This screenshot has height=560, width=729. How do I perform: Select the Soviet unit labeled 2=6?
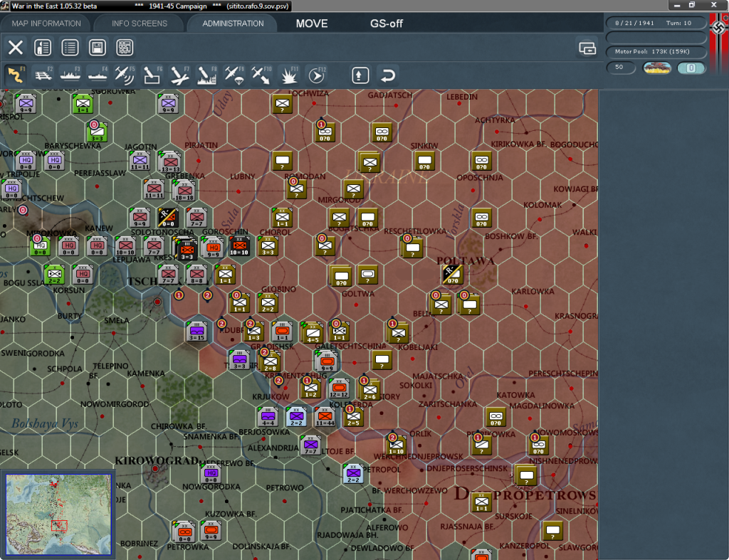[369, 389]
